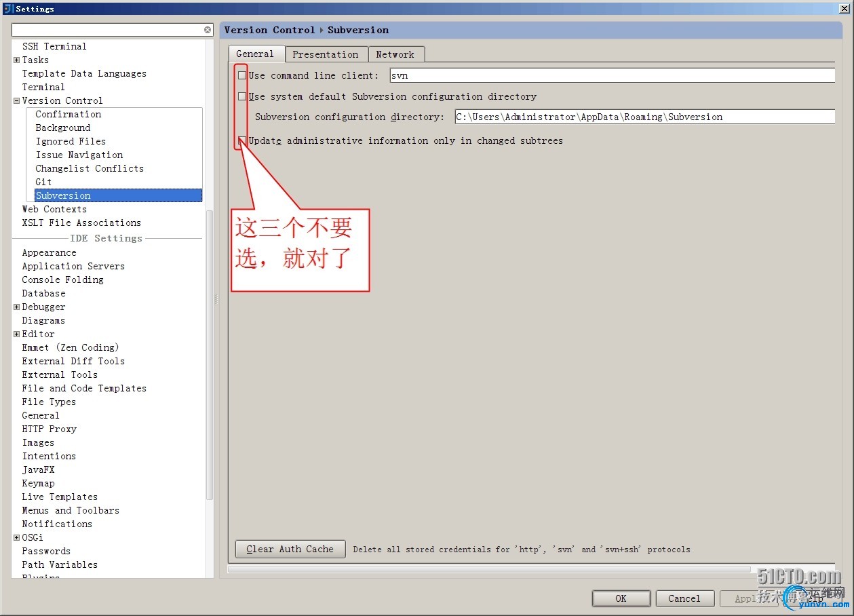Screen dimensions: 854x616
Task: Expand the Editor tree node
Action: point(16,334)
